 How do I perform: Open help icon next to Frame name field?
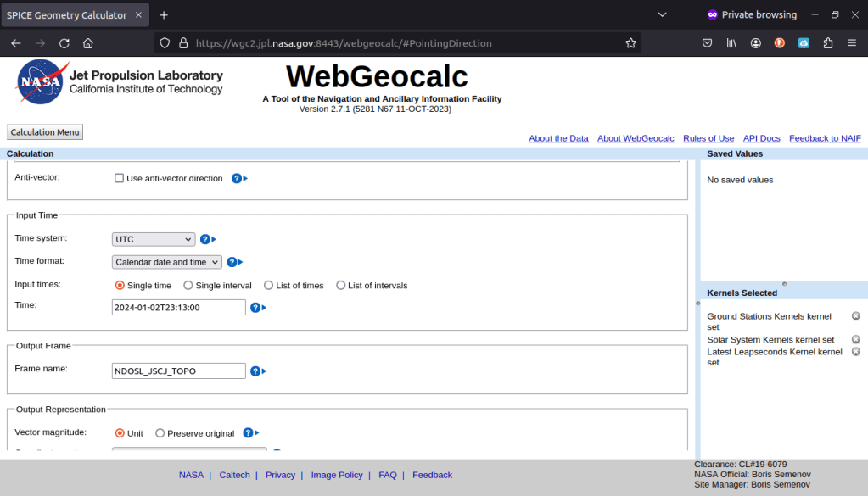pos(255,371)
